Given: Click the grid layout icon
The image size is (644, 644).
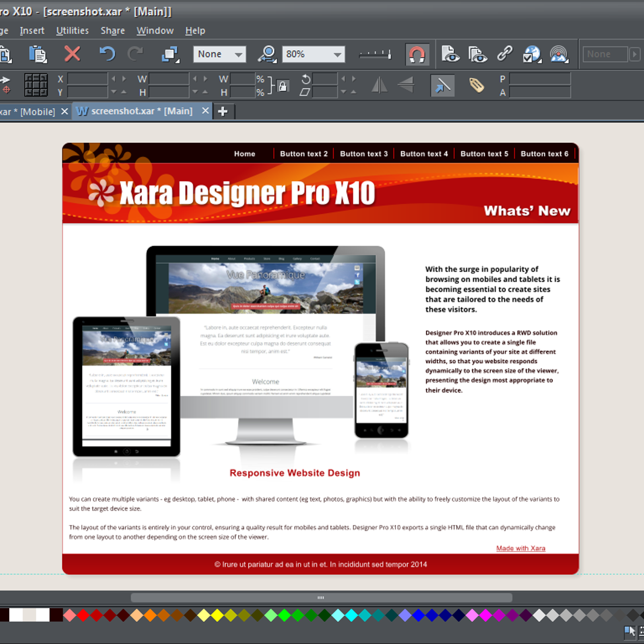Looking at the screenshot, I should [x=36, y=85].
